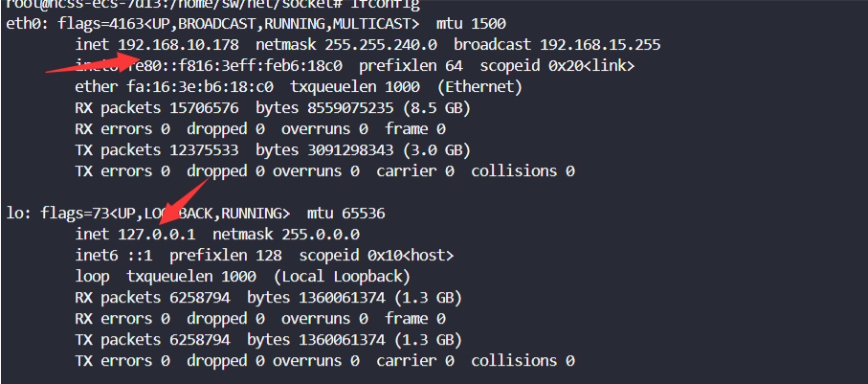Click the lo interface name
This screenshot has height=384, width=868.
click(15, 214)
